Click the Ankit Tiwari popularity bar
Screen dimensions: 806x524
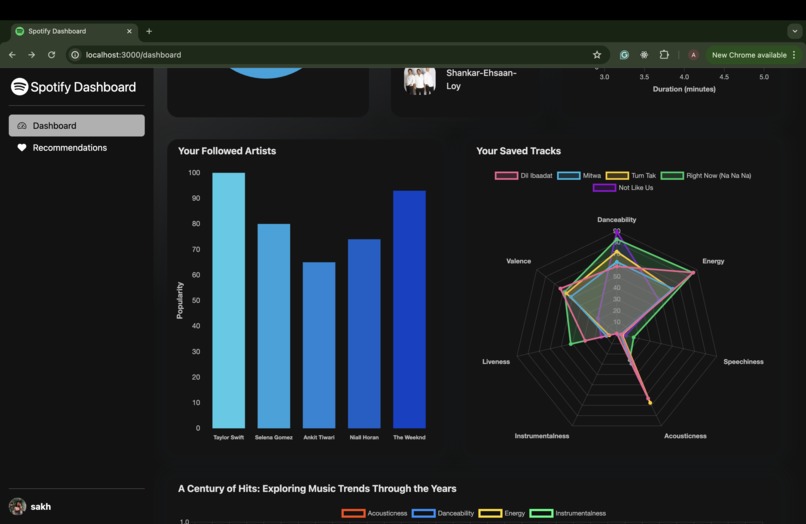point(319,345)
